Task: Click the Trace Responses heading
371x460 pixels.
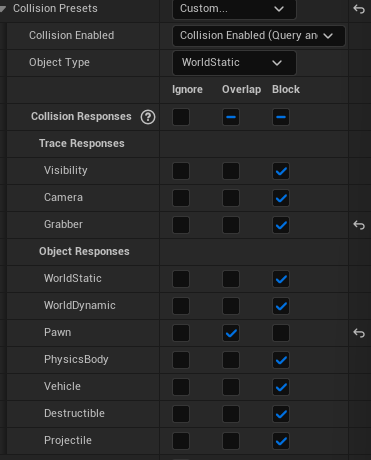Action: 82,144
